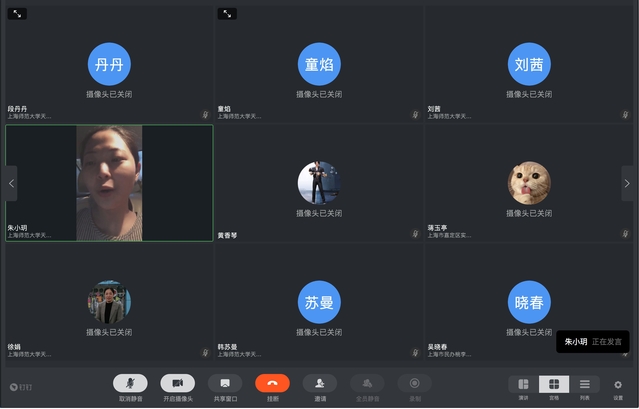Screen dimensions: 639x409
Task: Switch to list view layout (列表)
Action: (585, 384)
